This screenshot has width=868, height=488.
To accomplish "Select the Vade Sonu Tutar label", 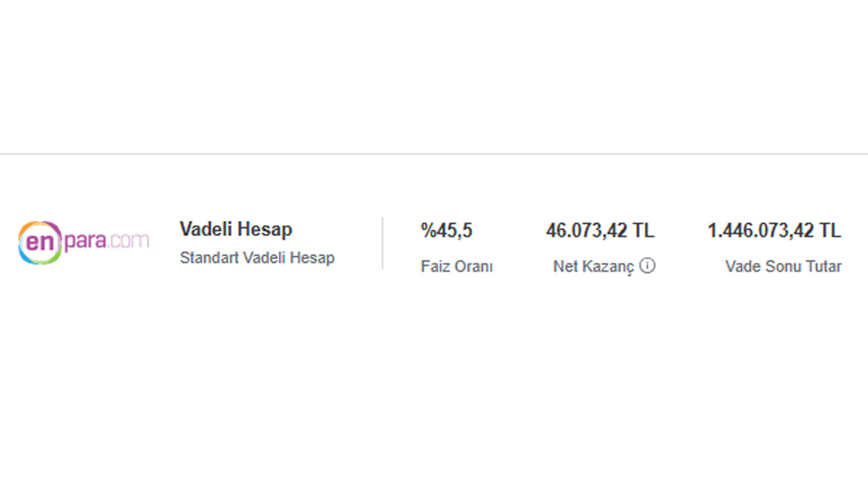I will 783,266.
